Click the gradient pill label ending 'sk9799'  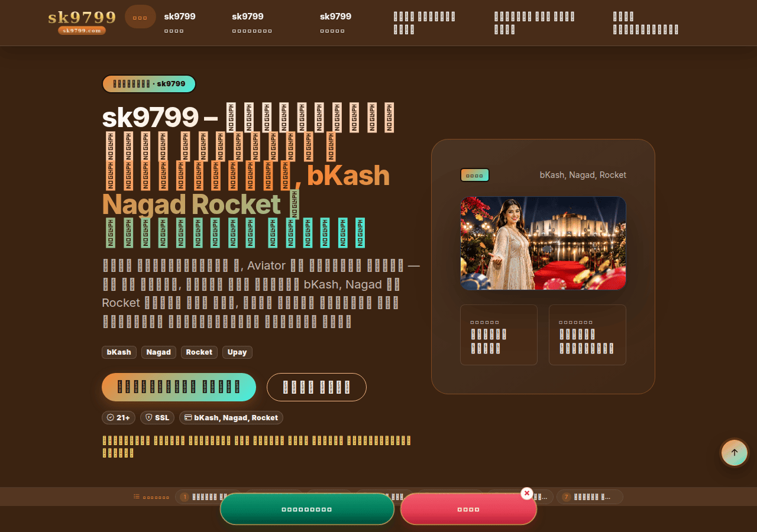tap(149, 84)
